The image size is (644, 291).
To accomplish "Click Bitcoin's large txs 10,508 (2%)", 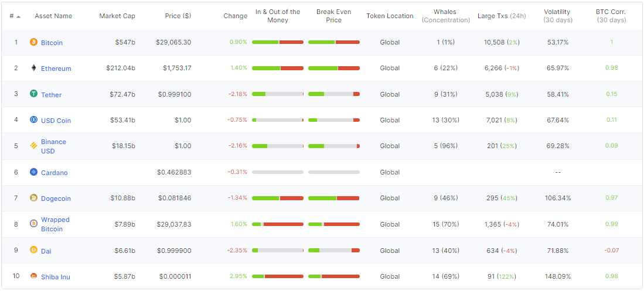I will pos(502,42).
